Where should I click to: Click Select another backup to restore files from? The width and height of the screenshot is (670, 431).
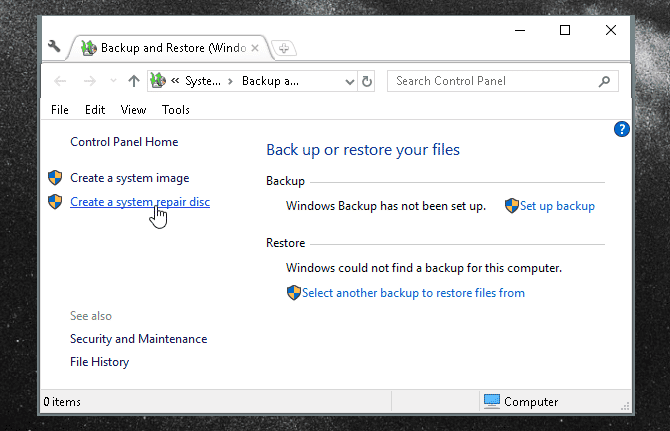(x=413, y=293)
